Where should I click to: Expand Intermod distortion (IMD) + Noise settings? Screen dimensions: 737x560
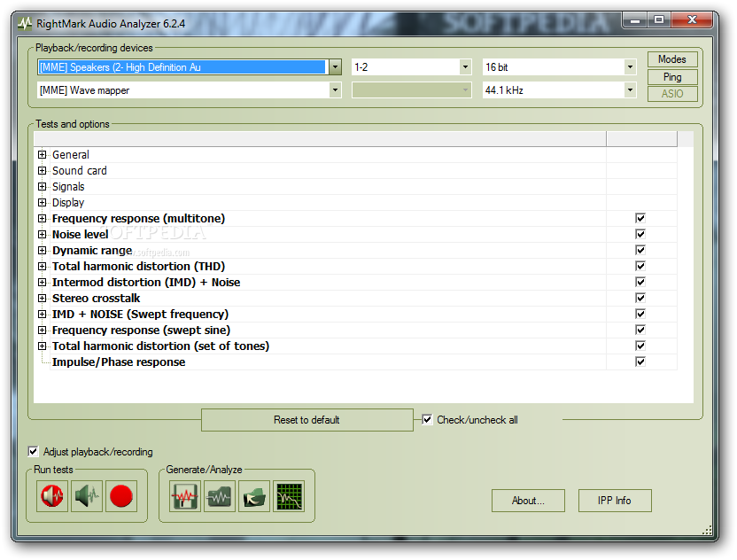pyautogui.click(x=43, y=283)
